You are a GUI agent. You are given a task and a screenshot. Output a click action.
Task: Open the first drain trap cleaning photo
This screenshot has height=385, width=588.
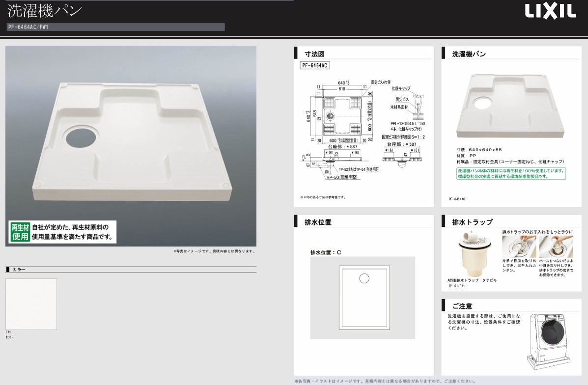point(519,247)
